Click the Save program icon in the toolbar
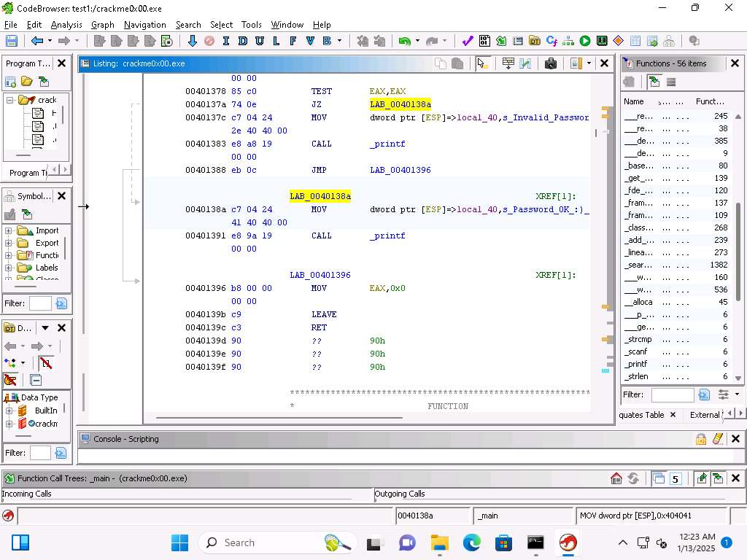The image size is (747, 560). pyautogui.click(x=12, y=42)
